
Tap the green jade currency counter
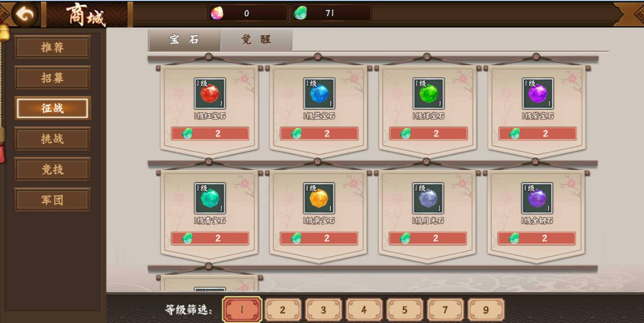click(x=331, y=13)
